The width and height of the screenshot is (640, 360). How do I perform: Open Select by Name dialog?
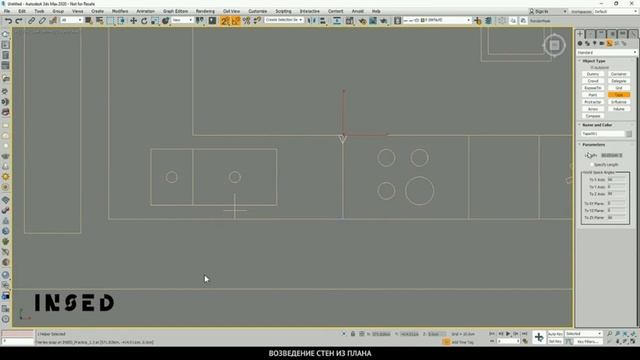click(x=99, y=20)
